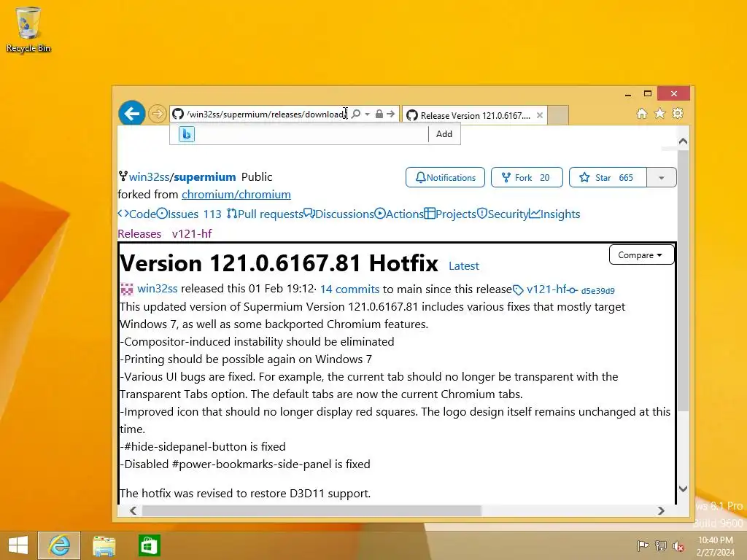747x560 pixels.
Task: Click the forward navigation arrow
Action: [x=157, y=114]
